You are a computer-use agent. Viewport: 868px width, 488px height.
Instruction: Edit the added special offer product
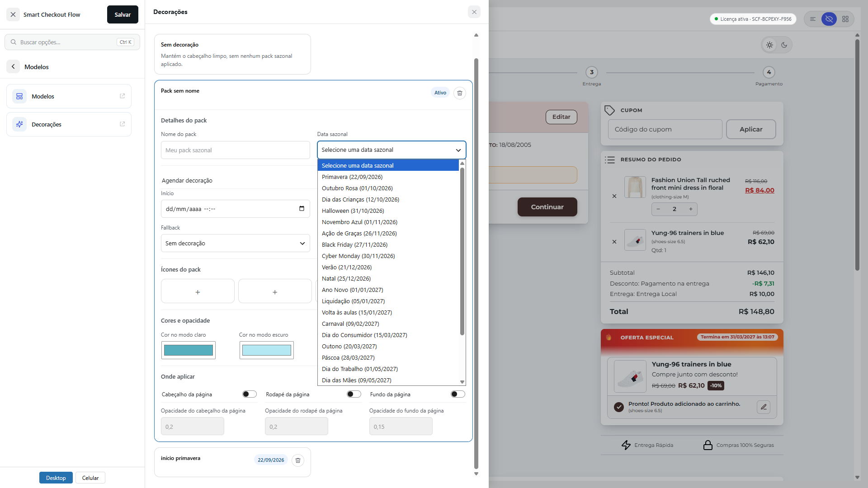click(x=764, y=407)
